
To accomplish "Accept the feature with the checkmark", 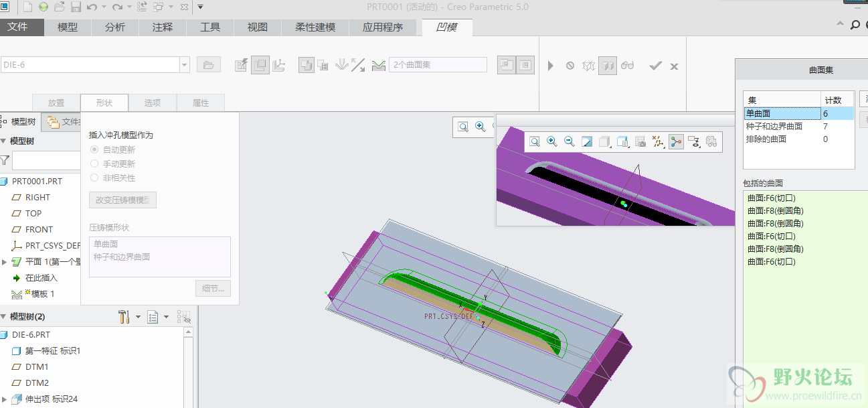I will coord(656,66).
